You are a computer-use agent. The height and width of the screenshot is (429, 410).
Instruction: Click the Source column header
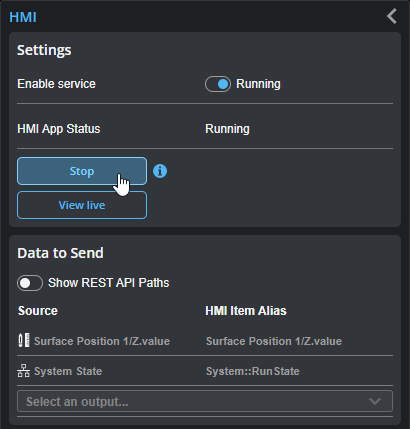click(x=38, y=311)
